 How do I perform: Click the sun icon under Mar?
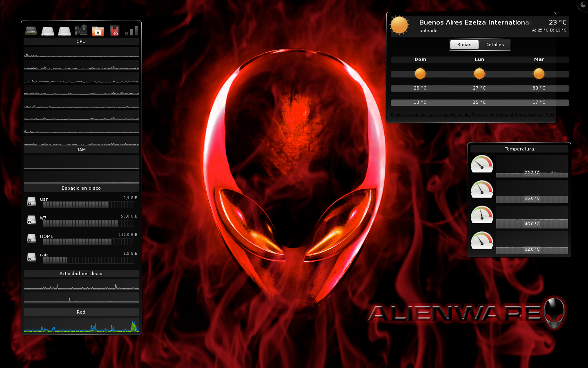539,74
